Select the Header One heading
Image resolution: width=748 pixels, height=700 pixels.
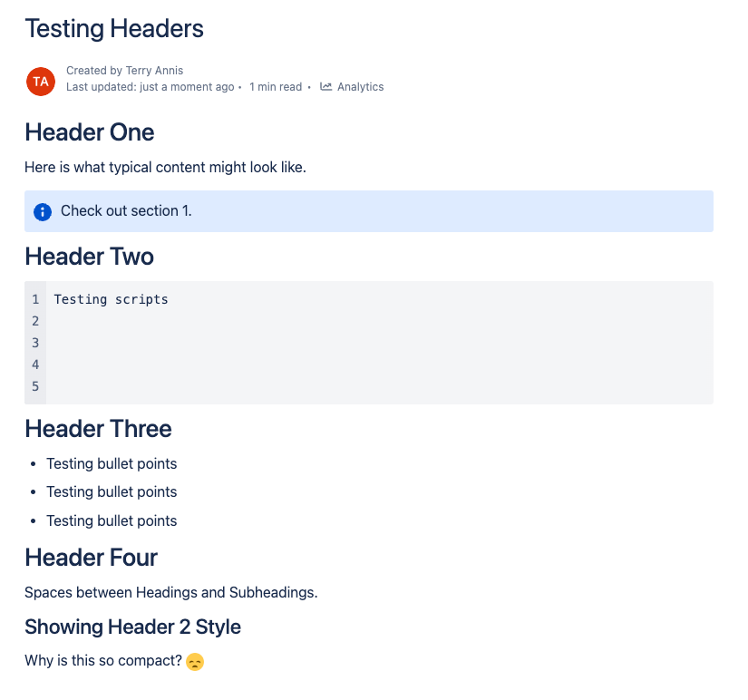click(89, 132)
